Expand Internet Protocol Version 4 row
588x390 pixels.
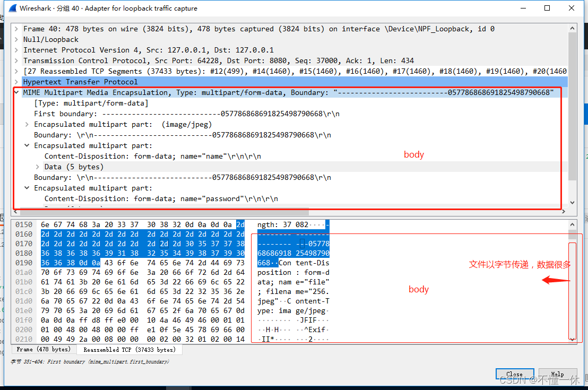pos(16,50)
